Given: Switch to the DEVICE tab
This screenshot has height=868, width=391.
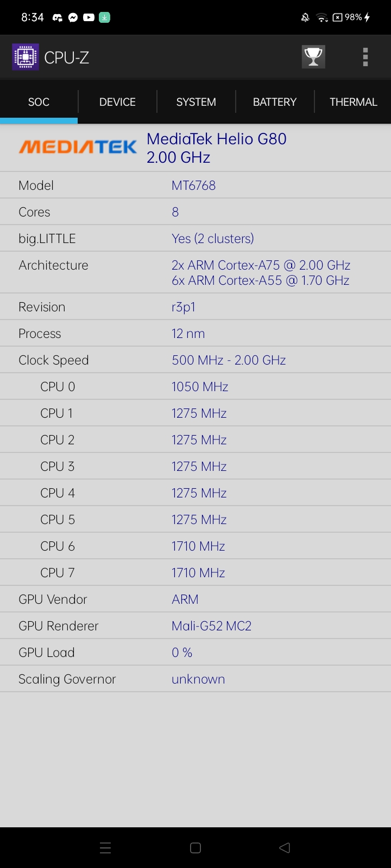Looking at the screenshot, I should click(x=117, y=101).
